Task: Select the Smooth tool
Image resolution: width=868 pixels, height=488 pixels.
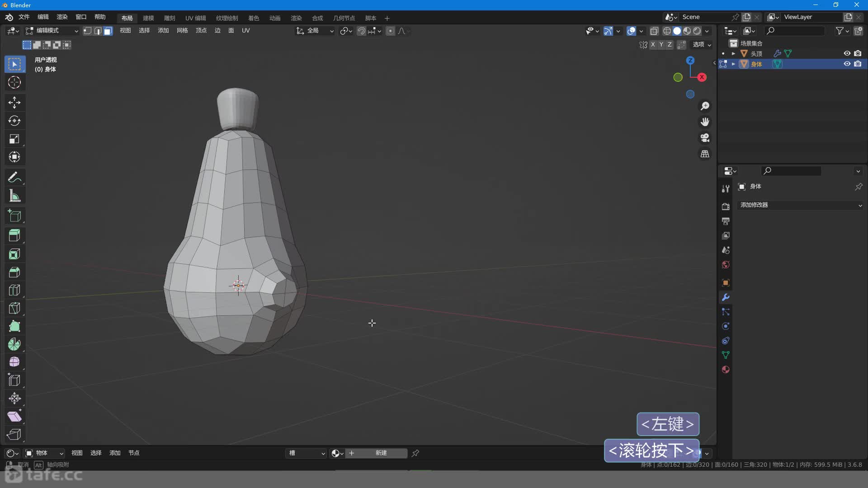Action: 14,362
